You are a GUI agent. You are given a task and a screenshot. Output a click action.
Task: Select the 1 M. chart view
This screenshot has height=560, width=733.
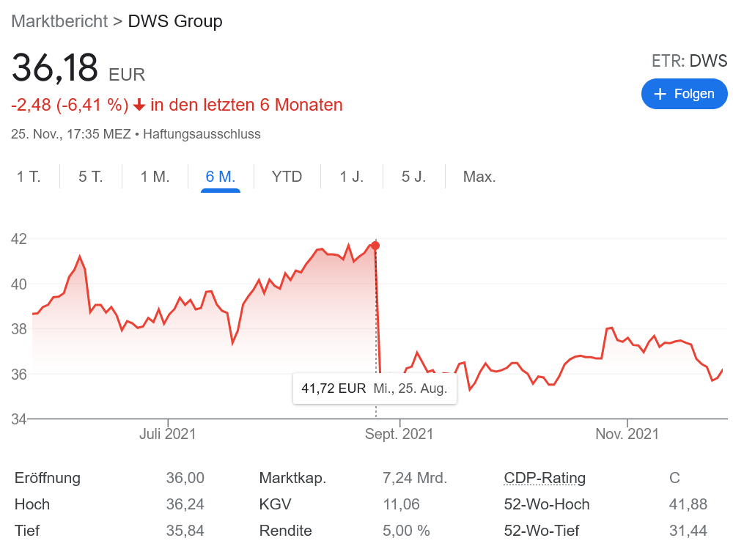154,176
